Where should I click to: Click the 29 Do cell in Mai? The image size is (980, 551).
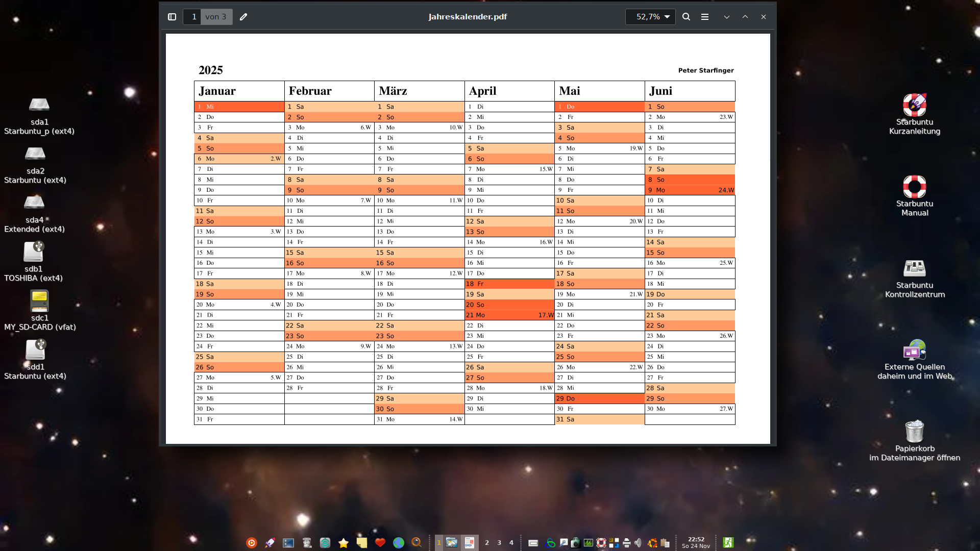(x=600, y=398)
